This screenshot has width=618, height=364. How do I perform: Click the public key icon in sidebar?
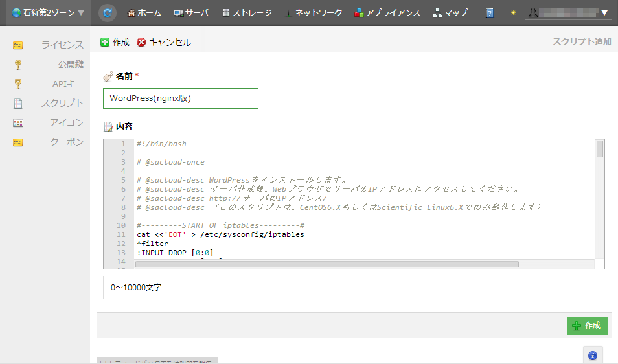[x=18, y=65]
